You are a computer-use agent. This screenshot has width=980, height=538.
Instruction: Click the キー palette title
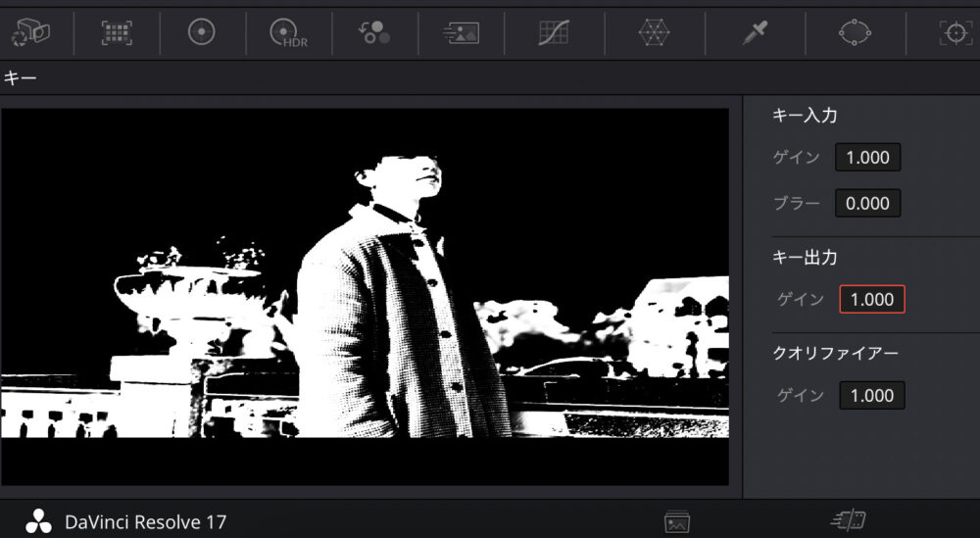tap(21, 78)
